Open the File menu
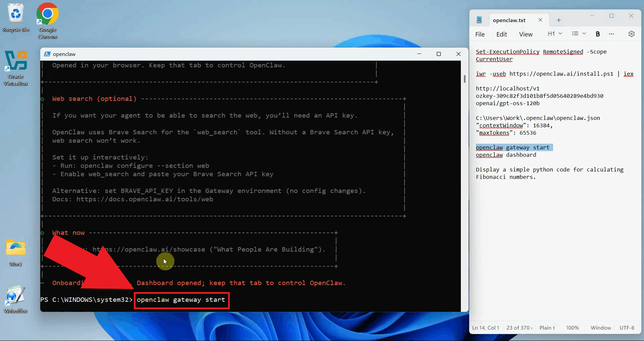 tap(480, 34)
